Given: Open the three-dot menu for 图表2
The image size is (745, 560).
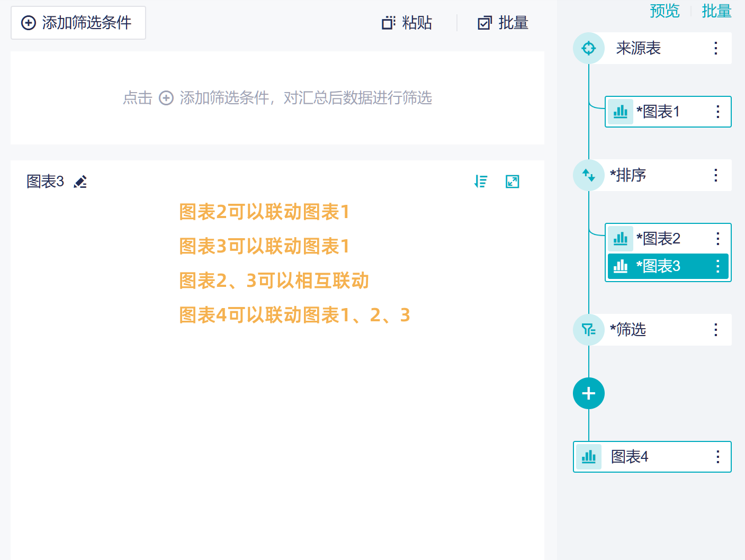Looking at the screenshot, I should click(718, 239).
